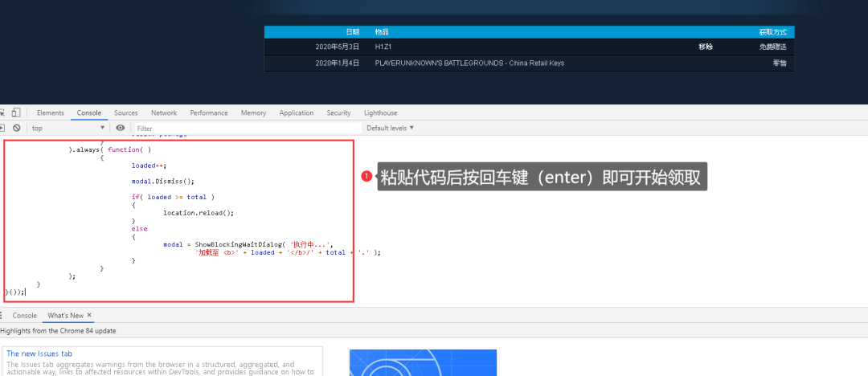Viewport: 868px width, 376px height.
Task: Click the blue What's New thumbnail image
Action: pyautogui.click(x=423, y=363)
